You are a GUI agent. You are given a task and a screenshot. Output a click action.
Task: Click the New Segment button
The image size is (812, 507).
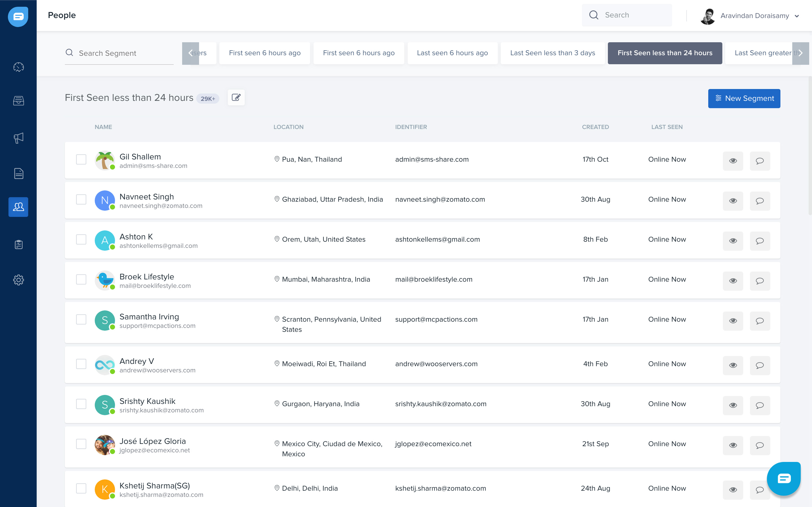coord(744,98)
